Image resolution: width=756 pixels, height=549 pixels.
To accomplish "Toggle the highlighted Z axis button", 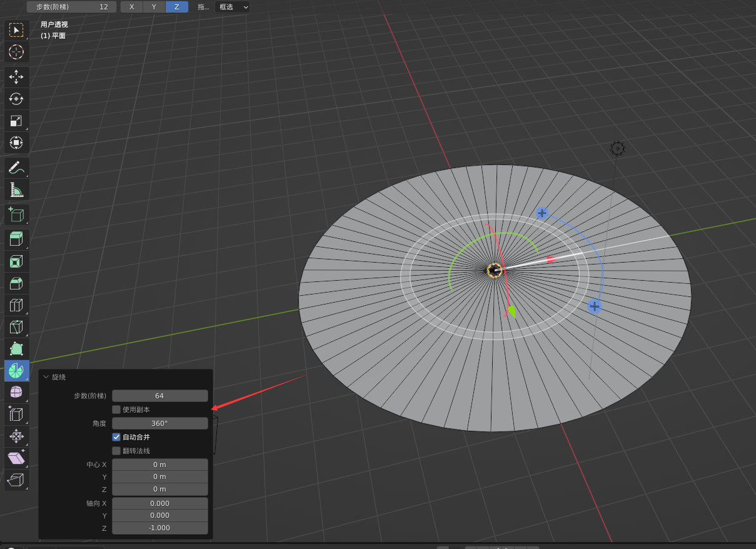I will pyautogui.click(x=177, y=7).
